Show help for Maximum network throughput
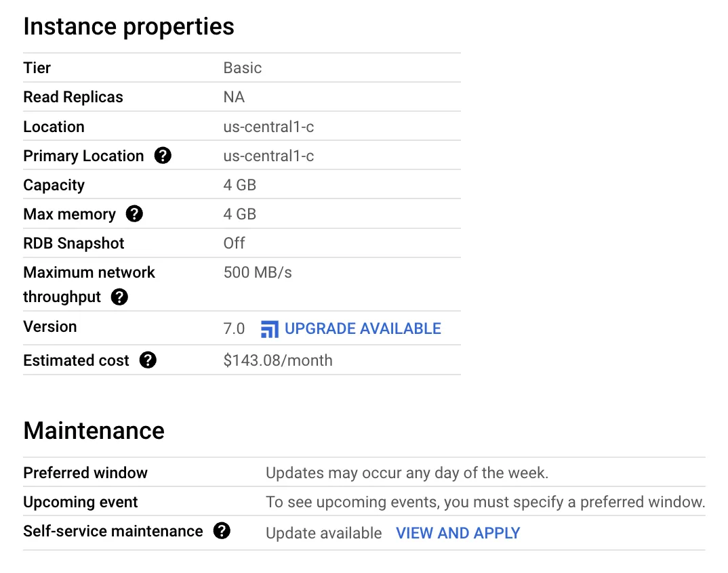 tap(119, 297)
